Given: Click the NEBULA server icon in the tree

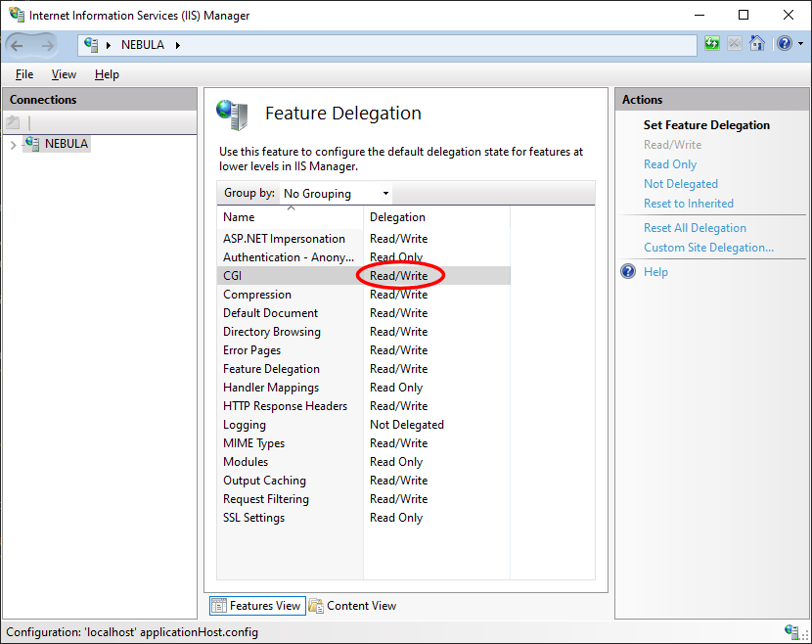Looking at the screenshot, I should click(32, 144).
